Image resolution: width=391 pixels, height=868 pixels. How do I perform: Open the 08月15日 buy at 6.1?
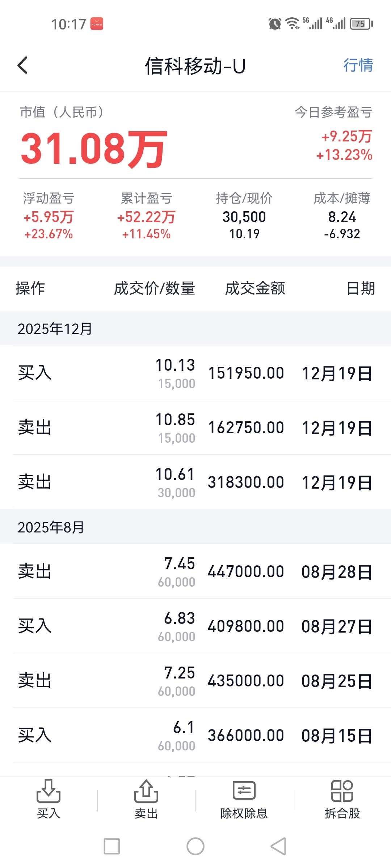pos(195,735)
